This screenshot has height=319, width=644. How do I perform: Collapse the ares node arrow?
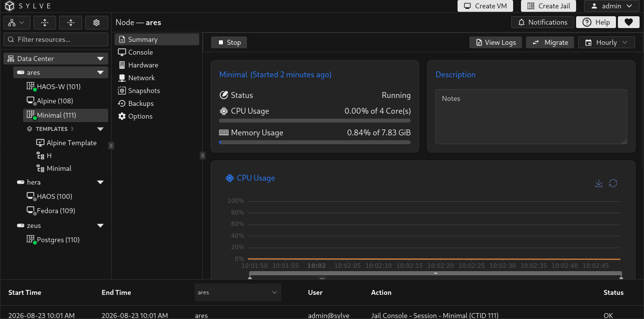[x=101, y=72]
